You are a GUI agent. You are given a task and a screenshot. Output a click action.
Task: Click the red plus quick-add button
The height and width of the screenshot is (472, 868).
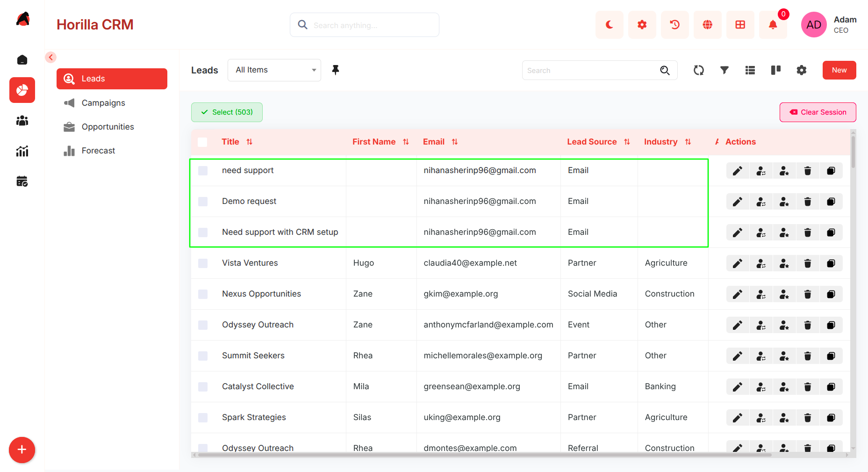pos(22,450)
